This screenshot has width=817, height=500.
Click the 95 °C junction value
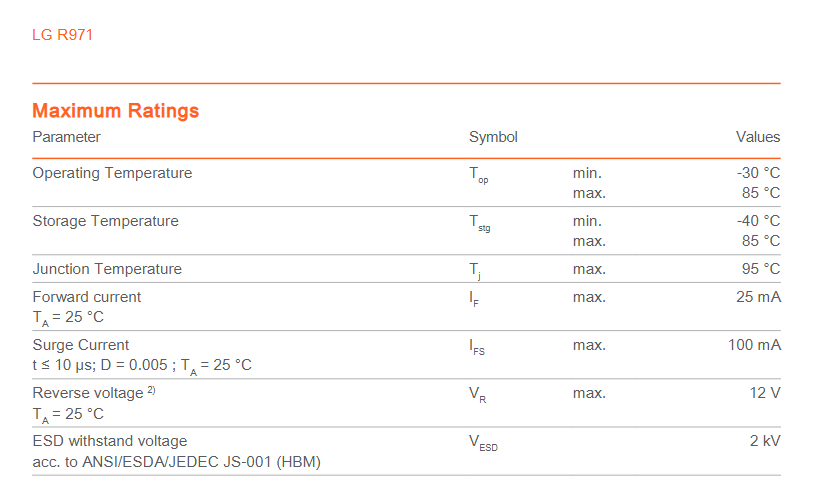click(x=761, y=269)
